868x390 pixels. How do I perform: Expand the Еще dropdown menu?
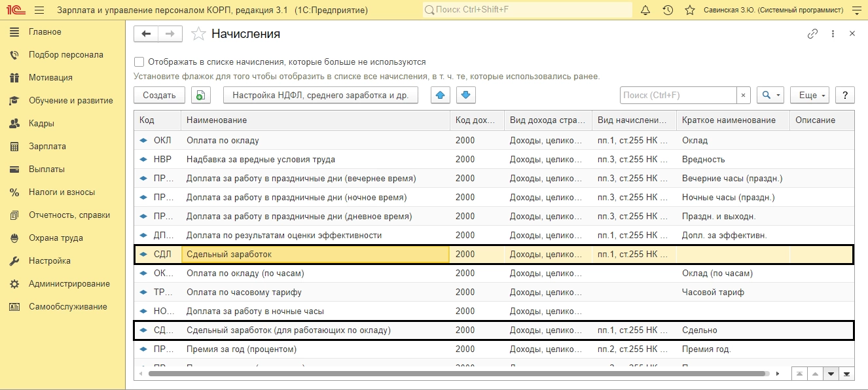click(x=809, y=95)
